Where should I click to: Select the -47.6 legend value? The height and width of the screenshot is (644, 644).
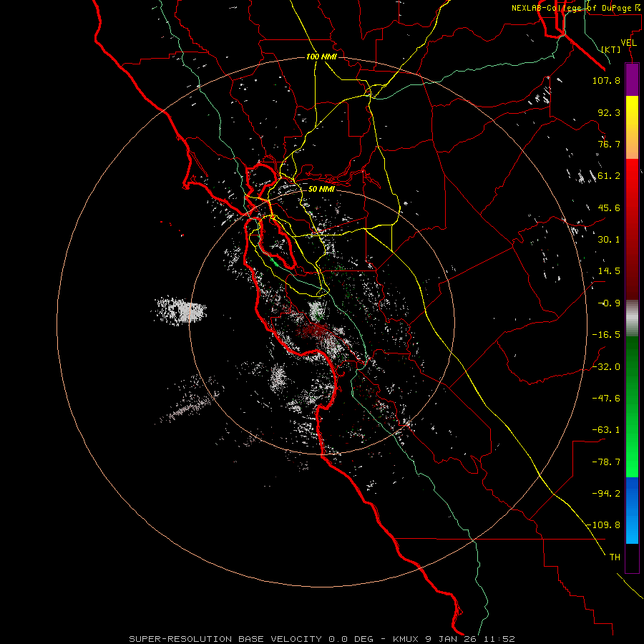click(x=606, y=399)
